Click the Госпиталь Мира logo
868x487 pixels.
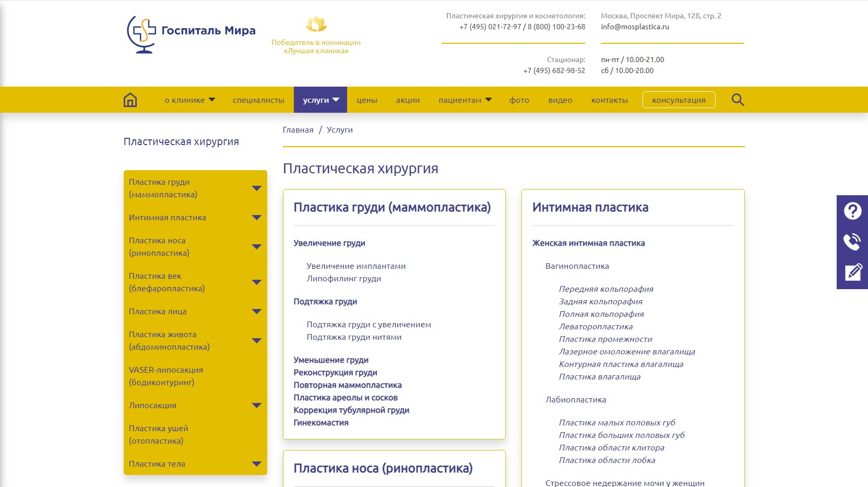coord(191,34)
